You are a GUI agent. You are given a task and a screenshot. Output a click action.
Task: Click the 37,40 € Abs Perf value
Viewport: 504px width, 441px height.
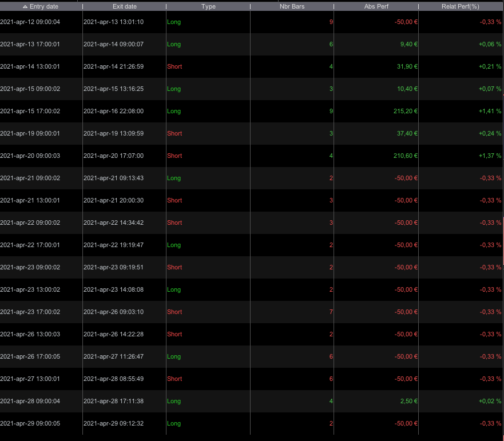407,133
